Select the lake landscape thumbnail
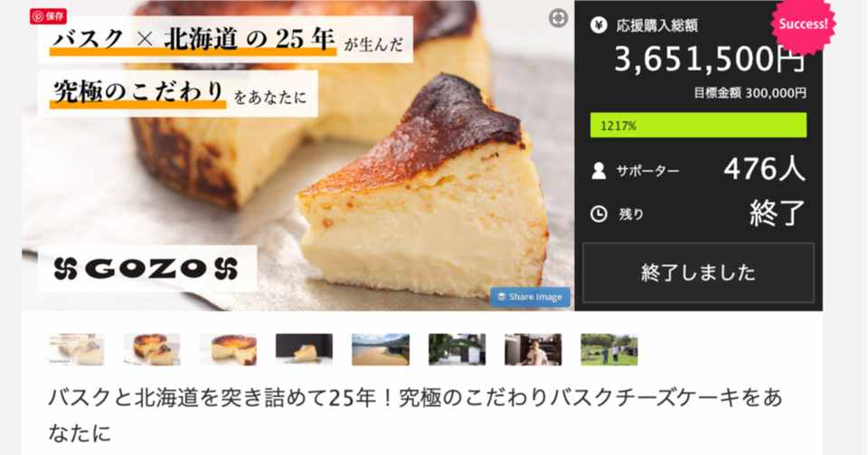Image resolution: width=868 pixels, height=455 pixels. (x=381, y=349)
